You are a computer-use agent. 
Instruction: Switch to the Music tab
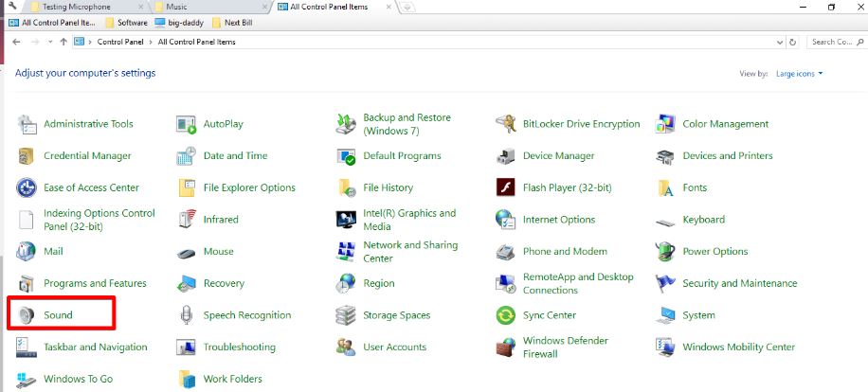point(211,7)
